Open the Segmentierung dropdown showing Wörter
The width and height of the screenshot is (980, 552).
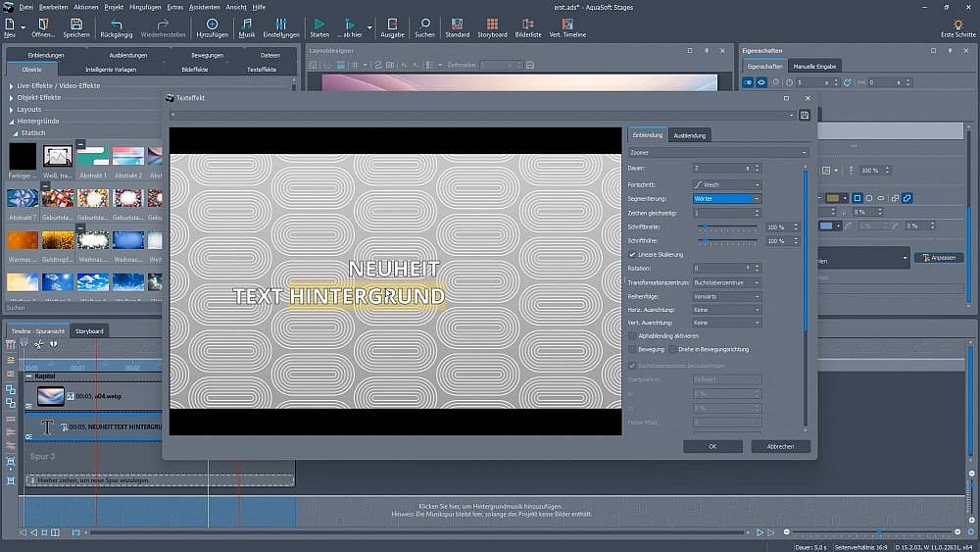726,198
